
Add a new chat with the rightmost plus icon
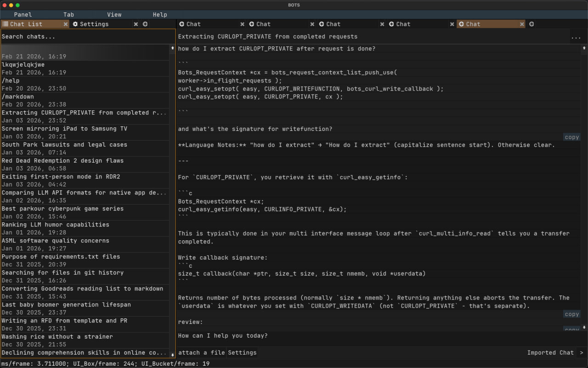(x=531, y=24)
